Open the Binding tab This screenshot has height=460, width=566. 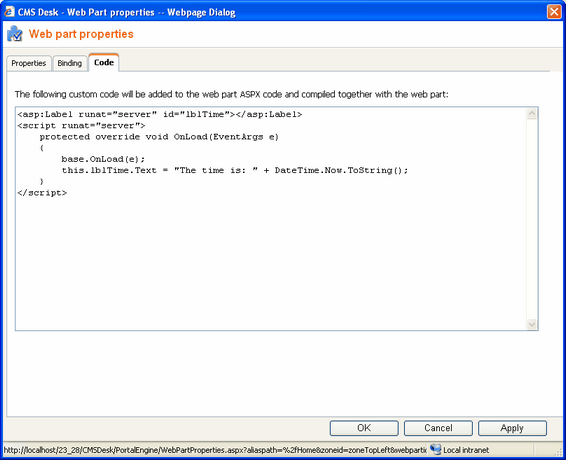click(70, 63)
